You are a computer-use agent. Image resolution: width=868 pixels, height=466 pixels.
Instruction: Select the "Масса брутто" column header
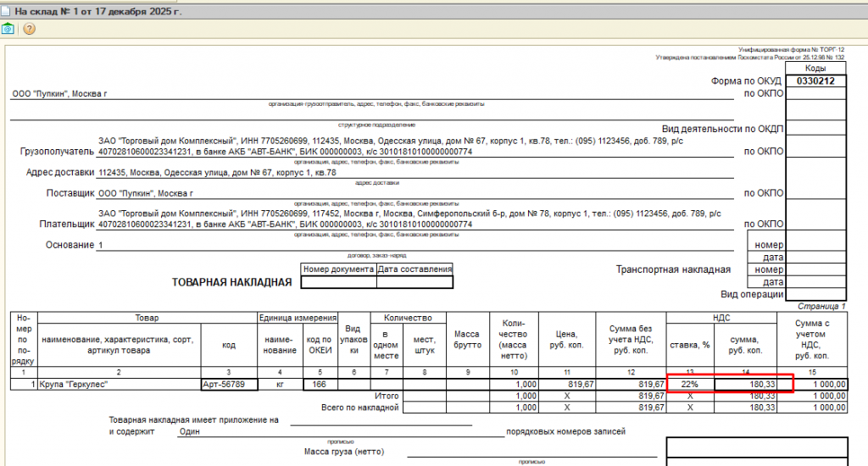pyautogui.click(x=467, y=339)
